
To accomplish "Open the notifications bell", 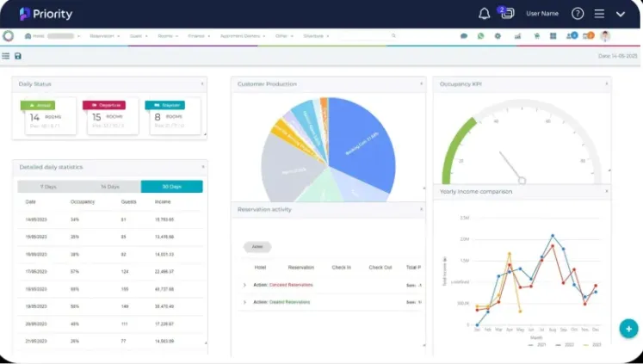I will pos(485,14).
